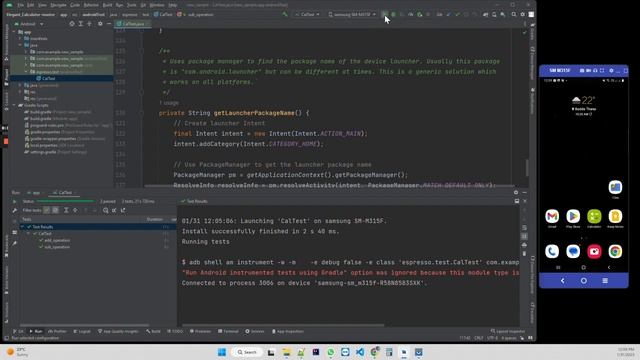The width and height of the screenshot is (640, 360).
Task: Click editor horizontal scrollbar below code
Action: (x=329, y=186)
